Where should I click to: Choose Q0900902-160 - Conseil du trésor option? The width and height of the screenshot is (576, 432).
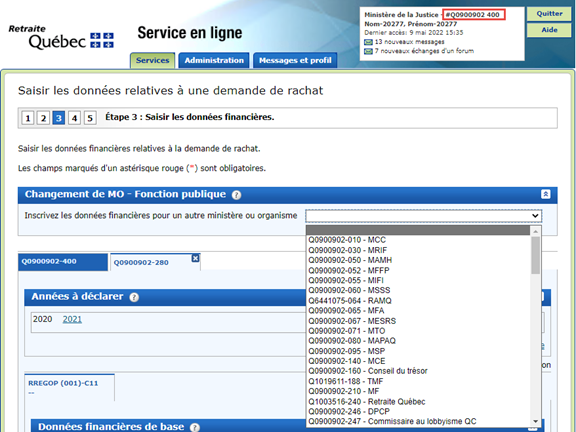418,371
